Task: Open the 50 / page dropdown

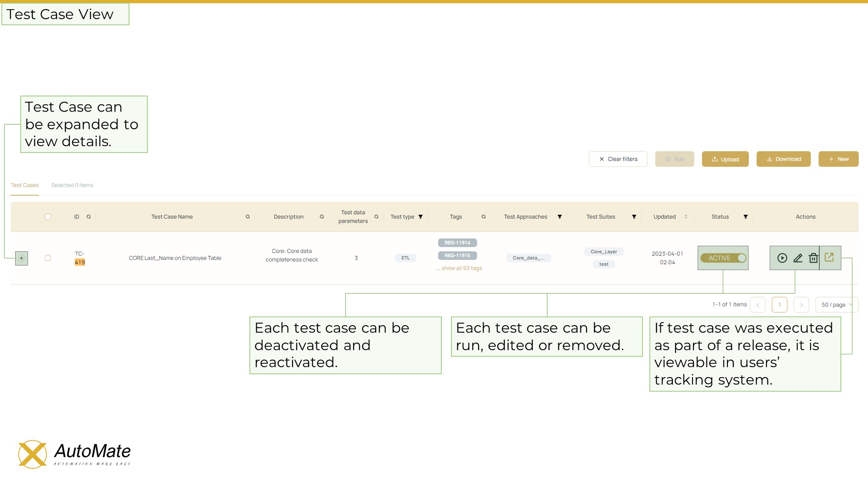Action: (x=836, y=305)
